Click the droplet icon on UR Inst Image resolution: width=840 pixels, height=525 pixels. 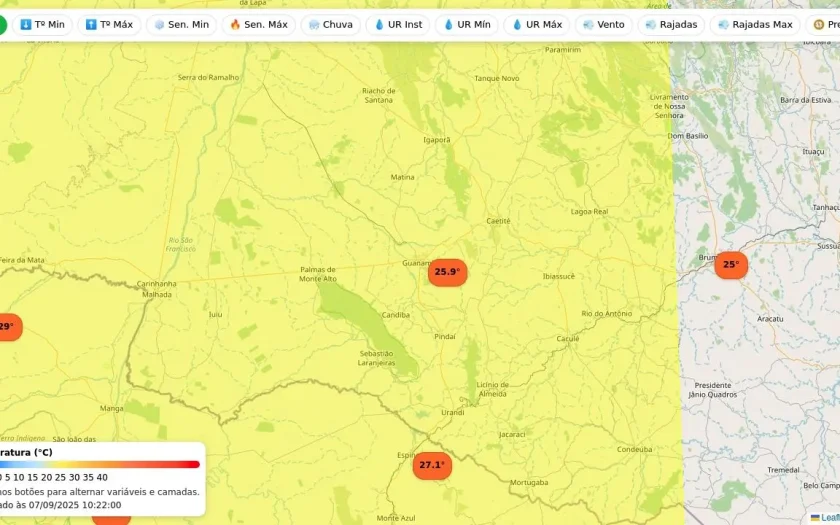pyautogui.click(x=379, y=25)
